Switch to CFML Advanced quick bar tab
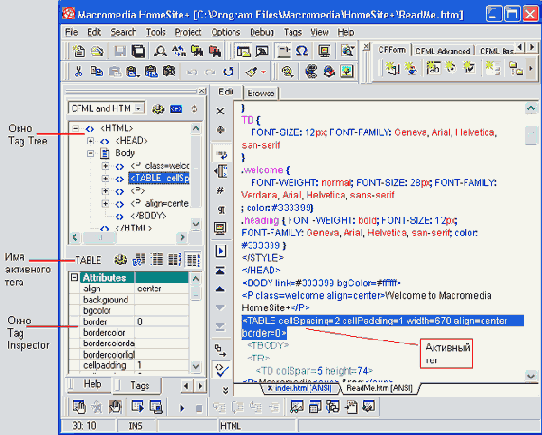 coord(443,51)
